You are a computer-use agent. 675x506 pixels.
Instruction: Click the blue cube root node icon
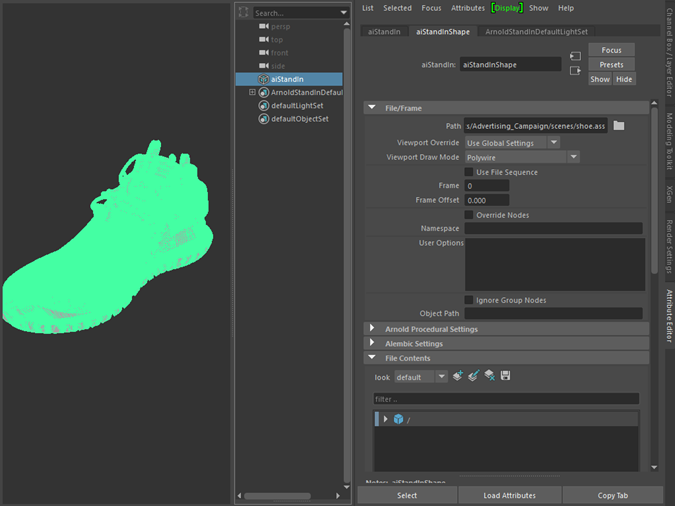[399, 419]
